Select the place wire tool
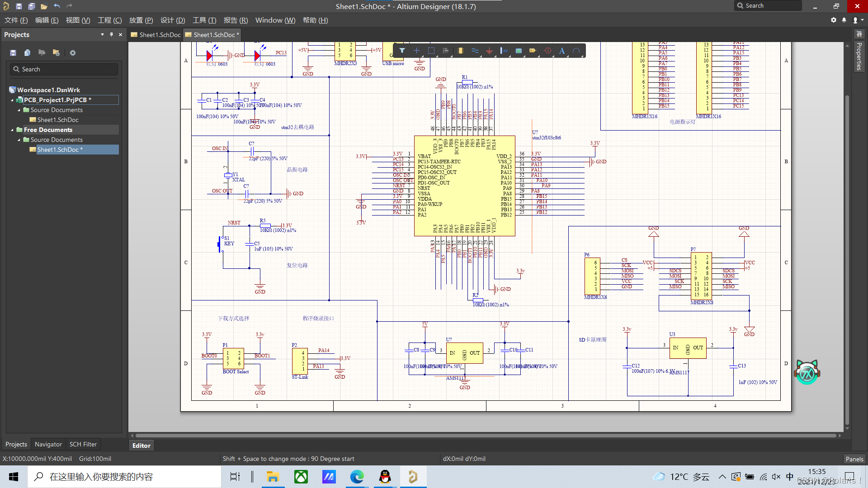The image size is (868, 488). point(475,51)
